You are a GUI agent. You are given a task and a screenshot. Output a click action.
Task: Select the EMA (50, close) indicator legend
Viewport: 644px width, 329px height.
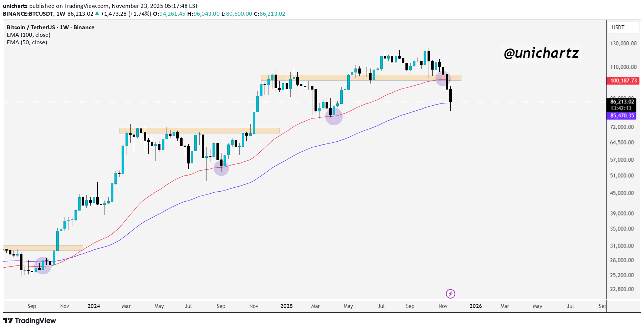click(27, 42)
